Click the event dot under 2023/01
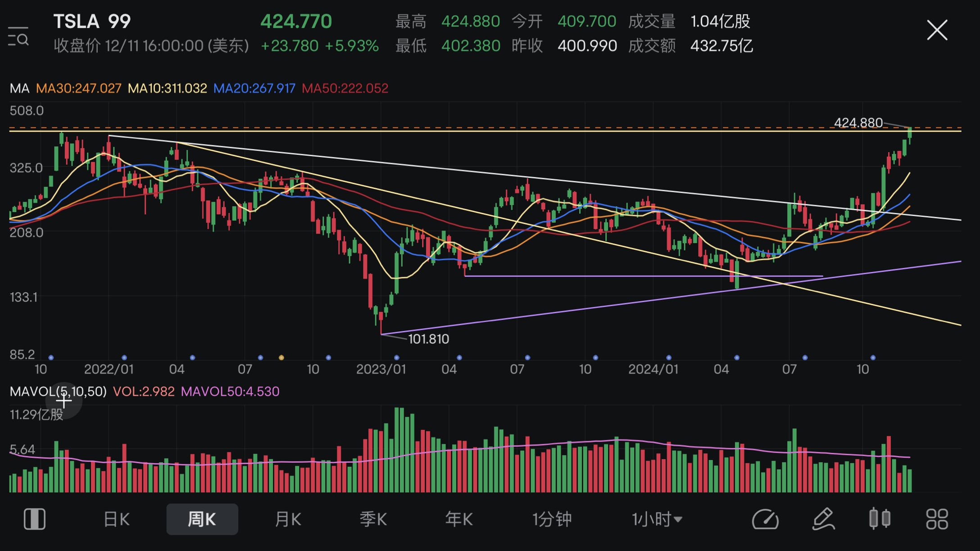 (x=396, y=357)
